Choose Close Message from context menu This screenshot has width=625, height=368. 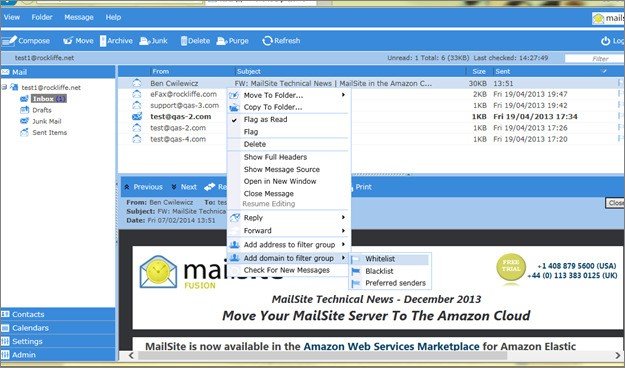[269, 194]
